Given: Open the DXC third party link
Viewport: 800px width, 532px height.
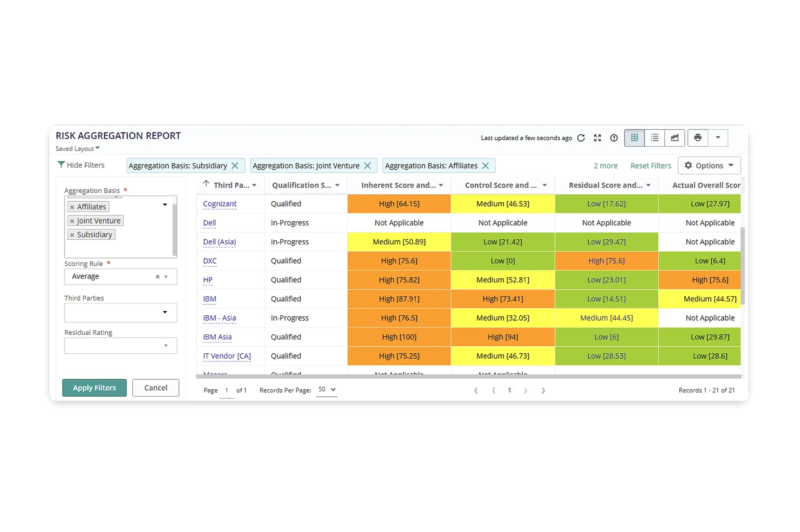Looking at the screenshot, I should pyautogui.click(x=210, y=261).
